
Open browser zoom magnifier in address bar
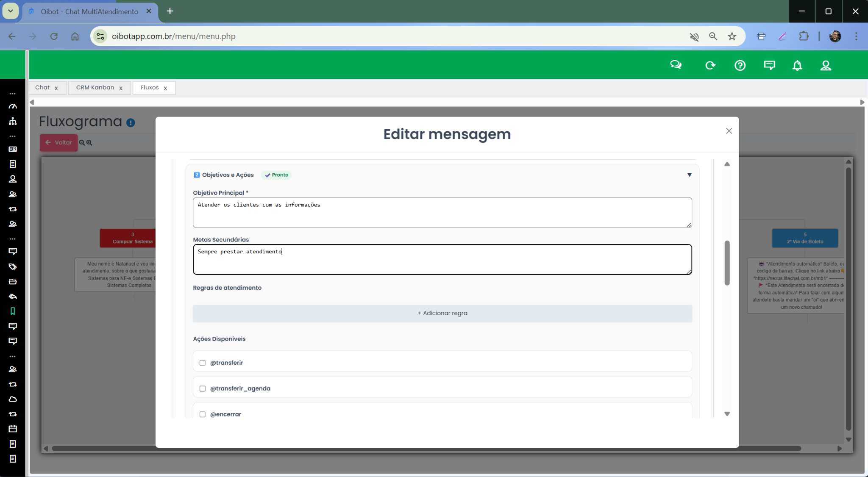point(713,36)
